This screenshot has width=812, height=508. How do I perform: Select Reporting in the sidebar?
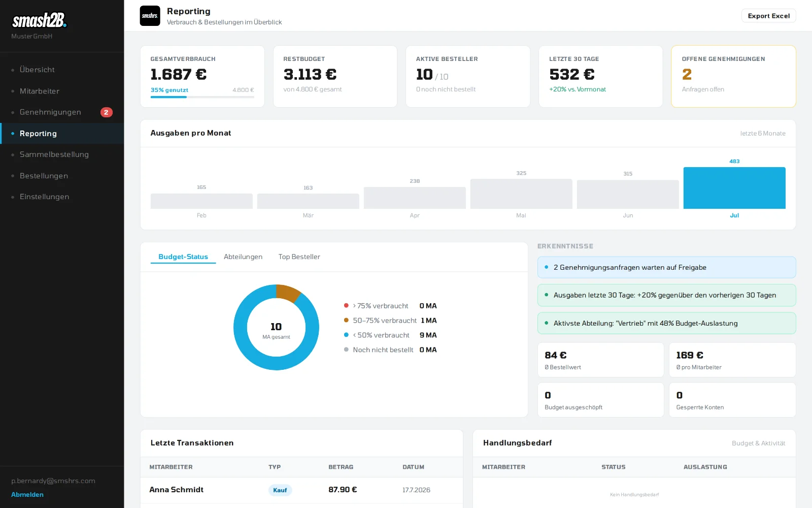(62, 134)
